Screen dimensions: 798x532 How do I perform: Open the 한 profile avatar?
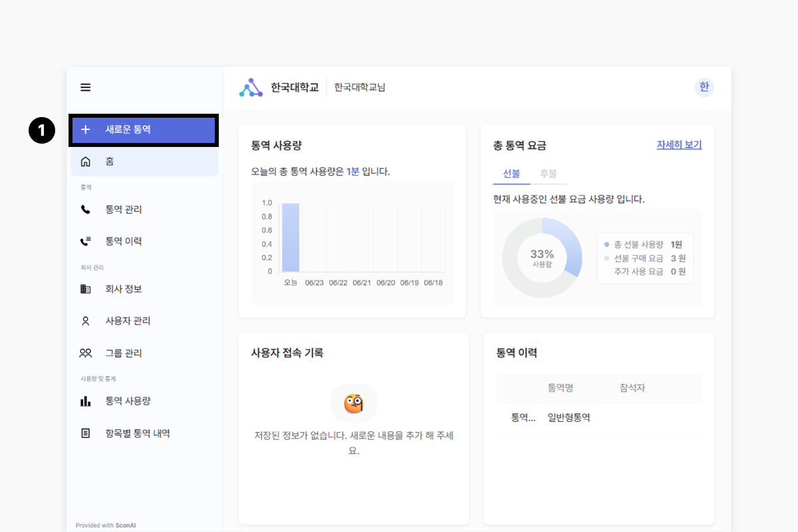point(704,87)
